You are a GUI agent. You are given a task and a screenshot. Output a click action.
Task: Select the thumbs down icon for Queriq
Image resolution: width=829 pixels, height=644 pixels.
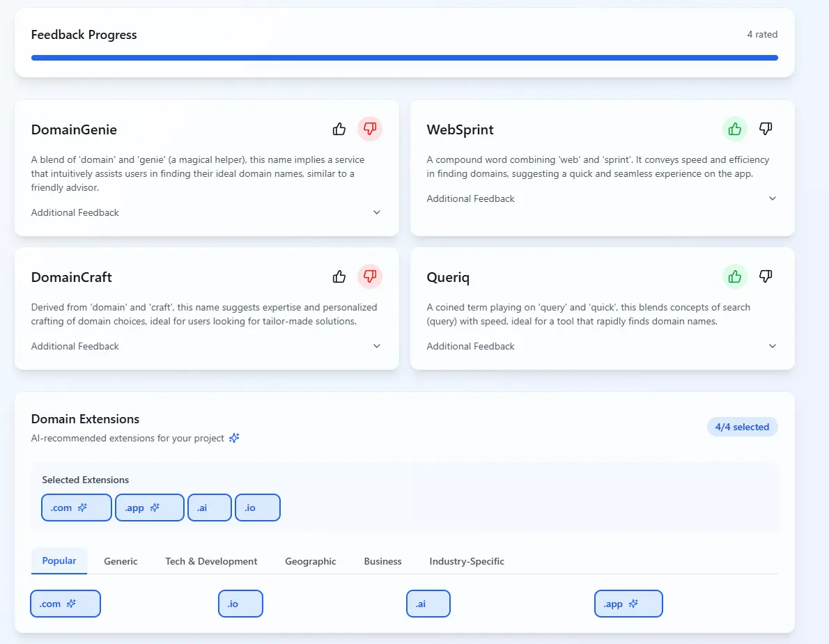[766, 276]
